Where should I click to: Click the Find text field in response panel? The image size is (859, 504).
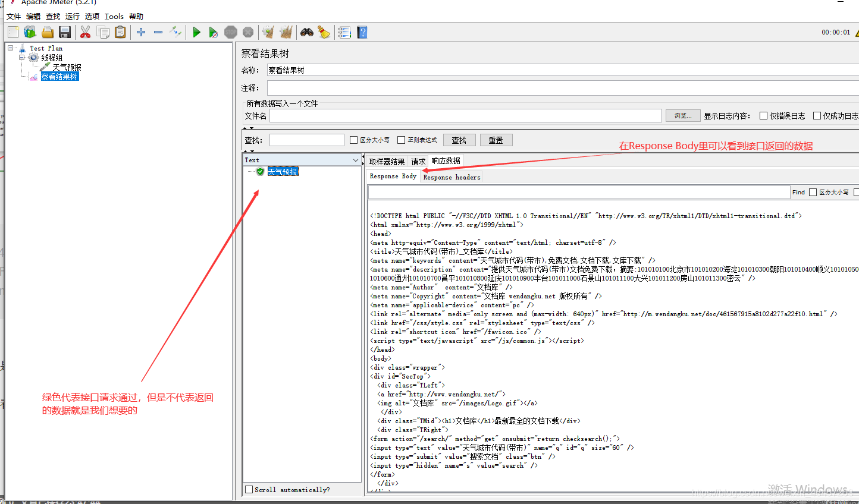click(579, 192)
